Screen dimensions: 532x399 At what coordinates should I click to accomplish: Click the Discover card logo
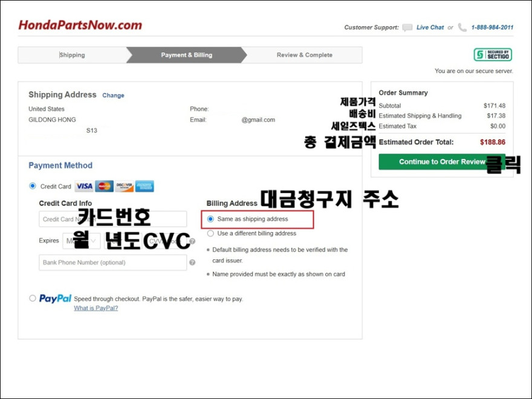tap(124, 186)
